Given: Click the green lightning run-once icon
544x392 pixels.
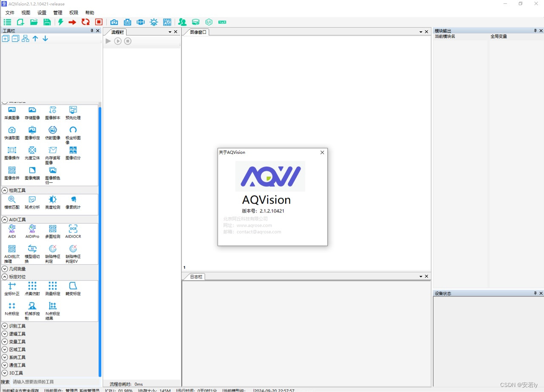Looking at the screenshot, I should coord(61,22).
